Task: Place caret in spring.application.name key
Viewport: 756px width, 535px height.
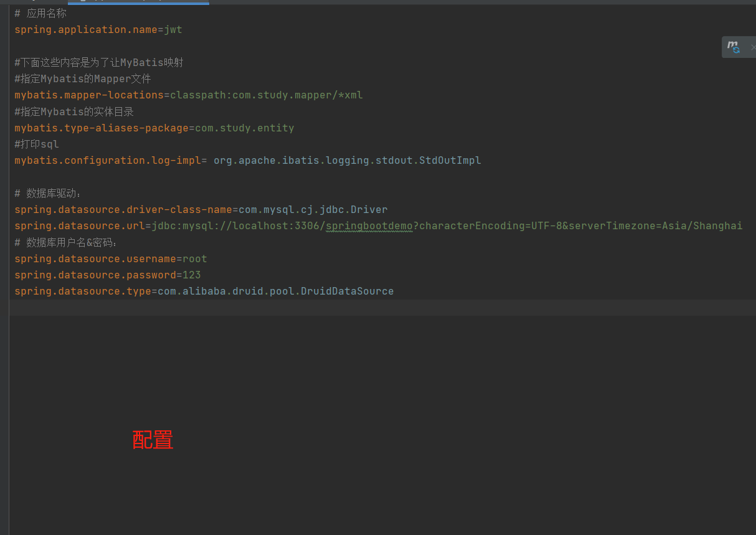Action: click(x=86, y=29)
